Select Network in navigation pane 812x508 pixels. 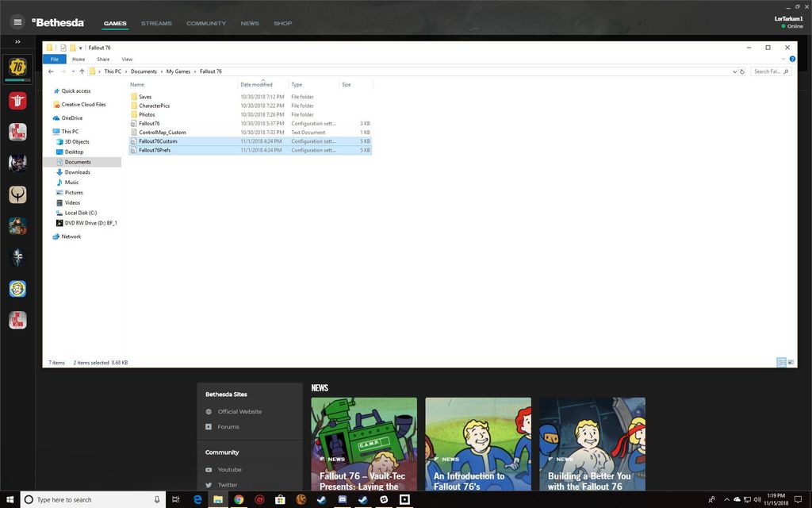(67, 237)
